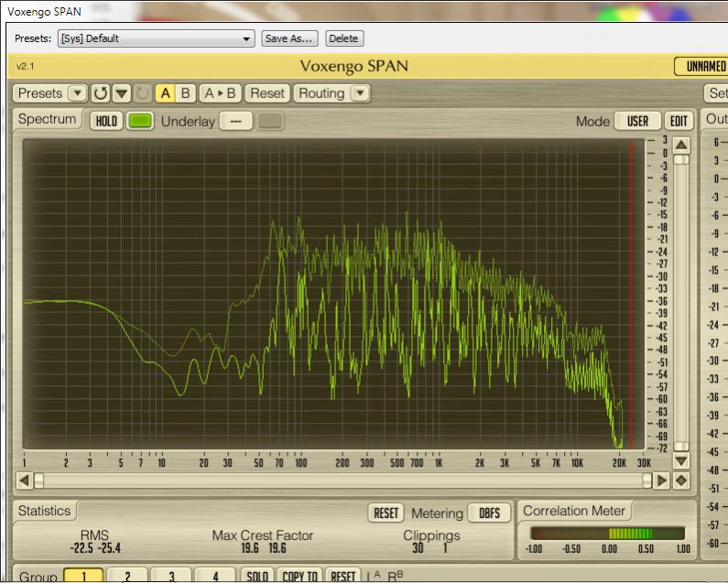
Task: Open the Metering selector labeled DBFS
Action: (489, 513)
